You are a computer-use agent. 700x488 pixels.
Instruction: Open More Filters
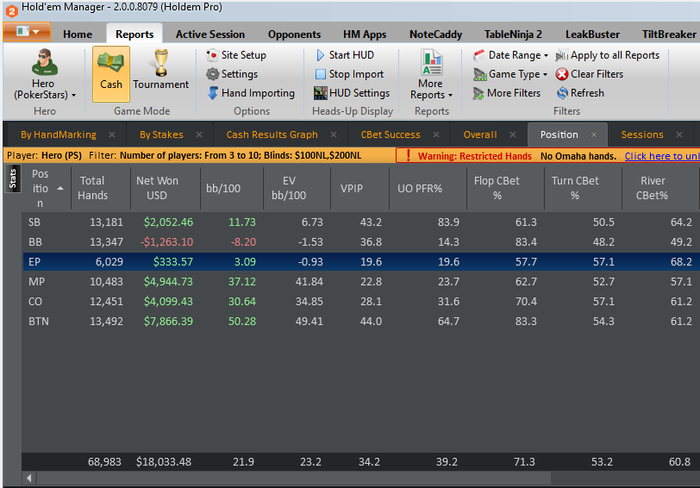(507, 93)
